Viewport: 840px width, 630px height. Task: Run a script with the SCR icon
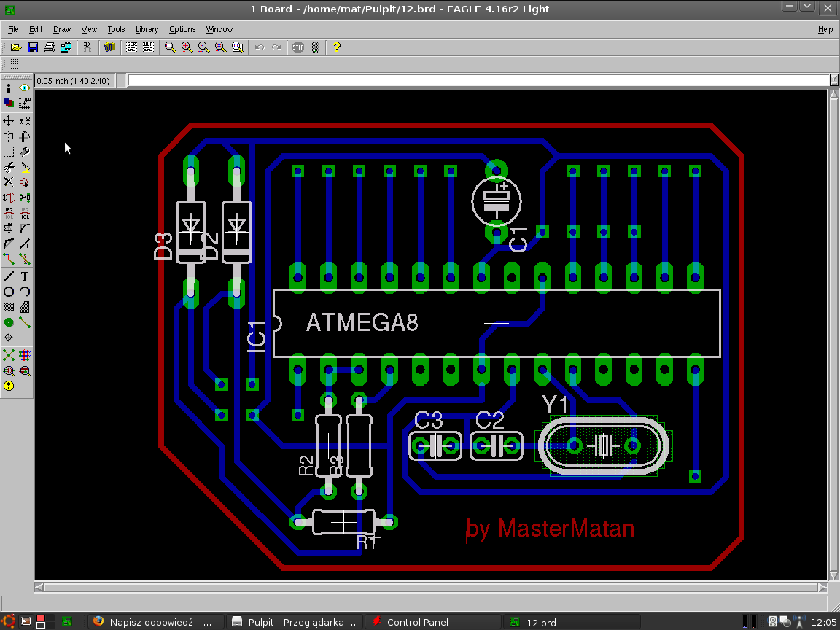[x=131, y=47]
